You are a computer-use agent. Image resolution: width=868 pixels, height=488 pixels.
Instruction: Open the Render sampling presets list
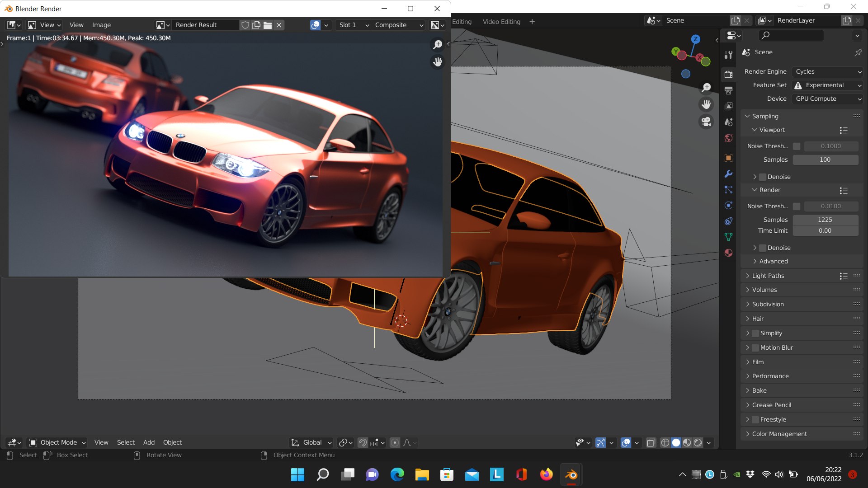pos(844,191)
